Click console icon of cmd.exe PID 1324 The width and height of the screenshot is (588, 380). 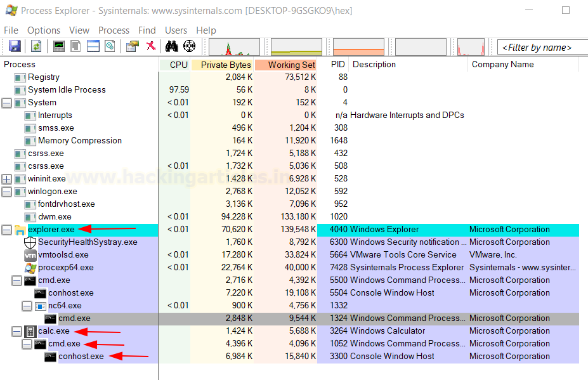tap(50, 318)
